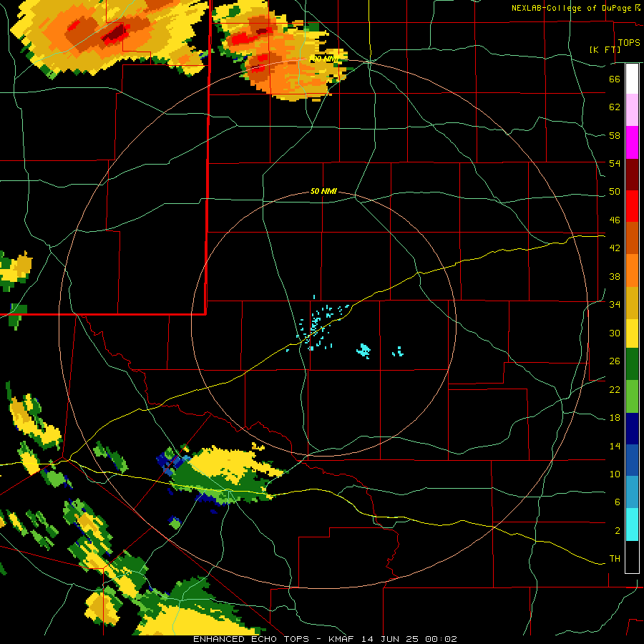The image size is (644, 644).
Task: Select the cyan legend swatch near 2
Action: click(x=632, y=525)
